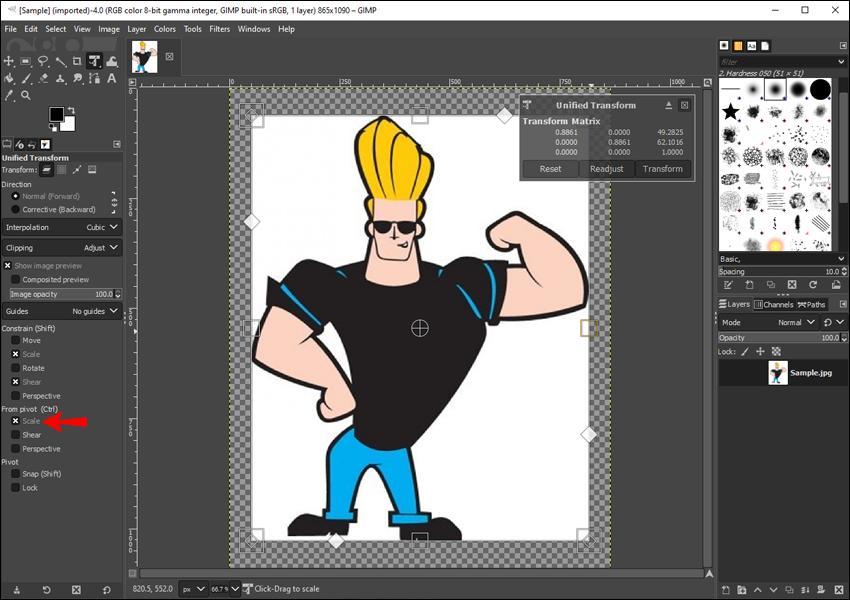Viewport: 850px width, 600px height.
Task: Switch to the Paths tab
Action: (812, 305)
